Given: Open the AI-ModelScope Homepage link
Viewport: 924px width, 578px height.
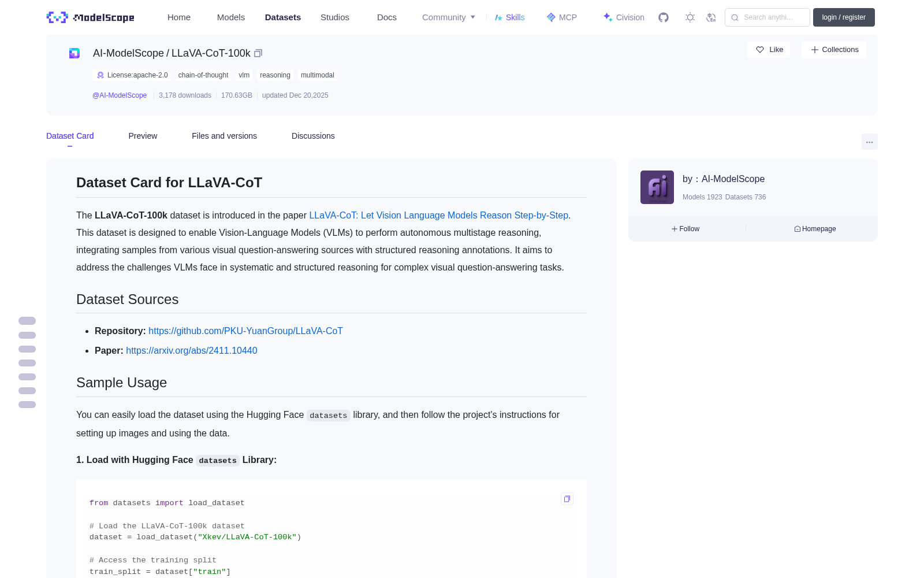Looking at the screenshot, I should (x=815, y=229).
